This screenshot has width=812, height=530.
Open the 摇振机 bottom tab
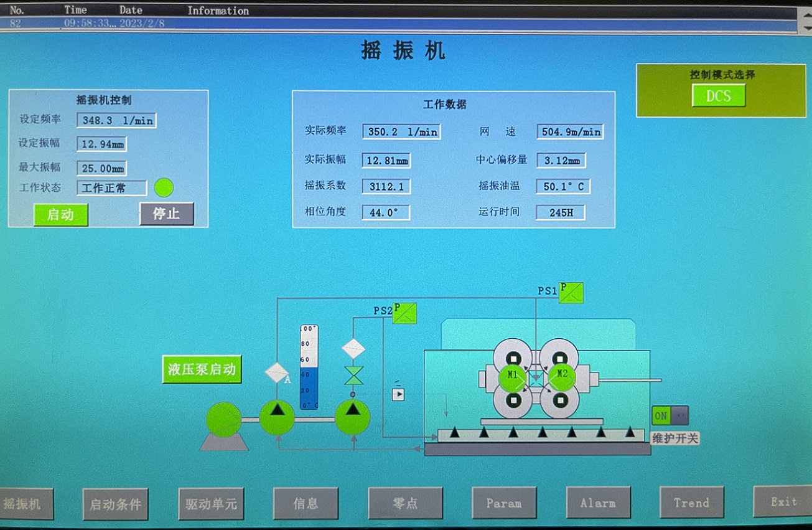click(26, 504)
